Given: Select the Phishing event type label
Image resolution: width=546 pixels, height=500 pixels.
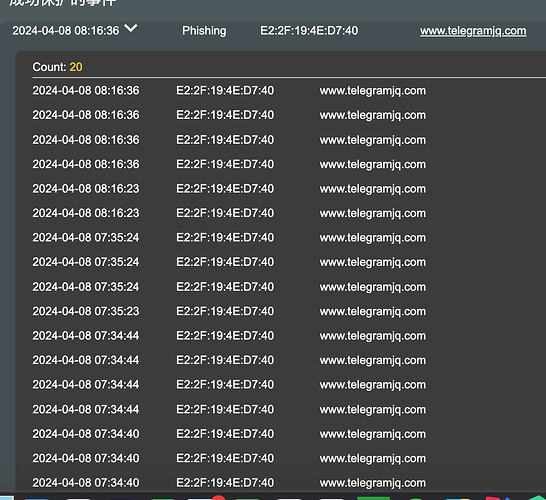Looking at the screenshot, I should [204, 31].
